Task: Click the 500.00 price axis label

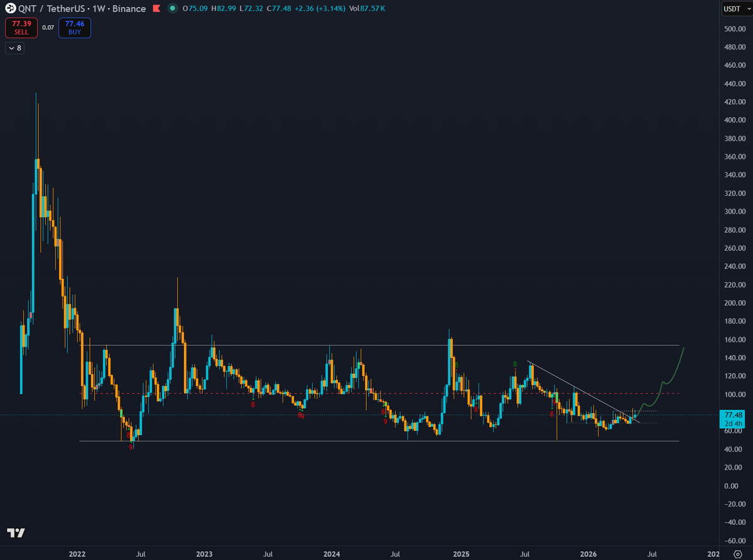Action: point(735,29)
